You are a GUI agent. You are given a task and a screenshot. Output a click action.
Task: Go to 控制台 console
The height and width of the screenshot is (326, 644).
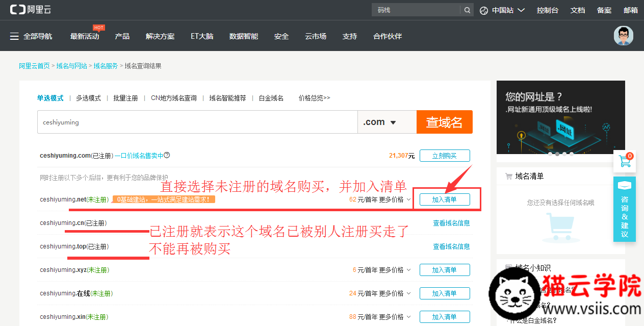point(548,10)
